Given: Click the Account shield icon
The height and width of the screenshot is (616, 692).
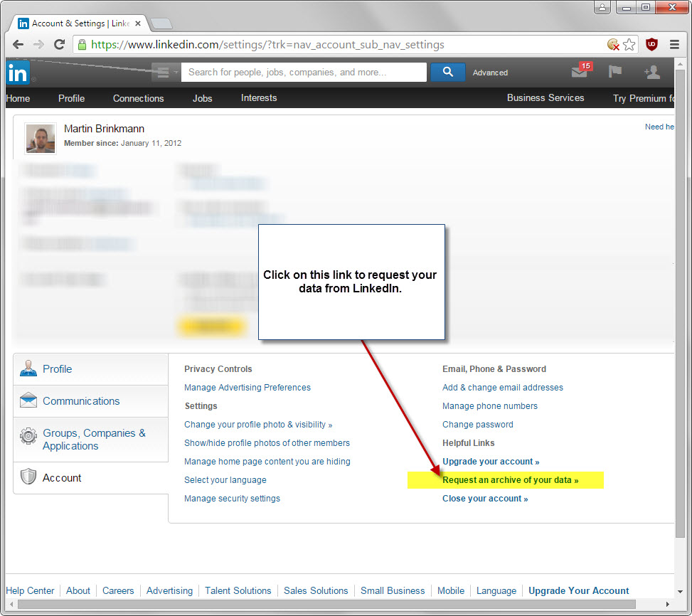Looking at the screenshot, I should 28,477.
